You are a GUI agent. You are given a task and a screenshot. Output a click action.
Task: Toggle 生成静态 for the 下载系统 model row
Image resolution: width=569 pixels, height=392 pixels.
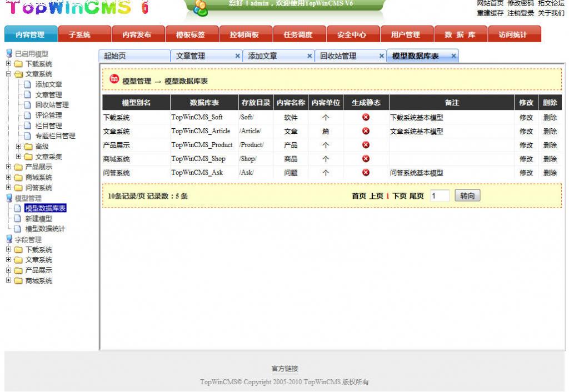coord(366,117)
